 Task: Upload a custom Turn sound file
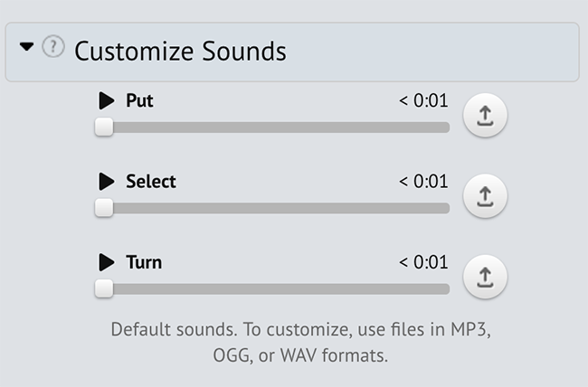485,277
